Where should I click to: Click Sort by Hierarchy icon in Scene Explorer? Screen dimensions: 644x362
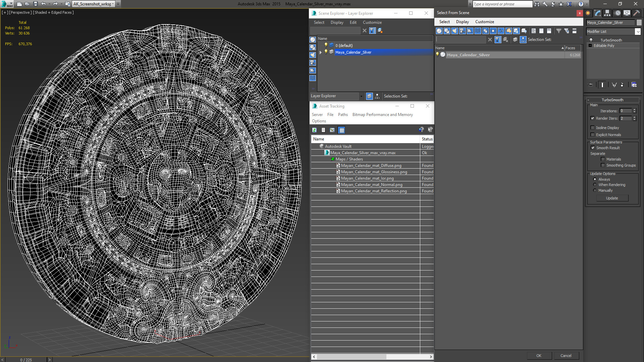[x=377, y=96]
